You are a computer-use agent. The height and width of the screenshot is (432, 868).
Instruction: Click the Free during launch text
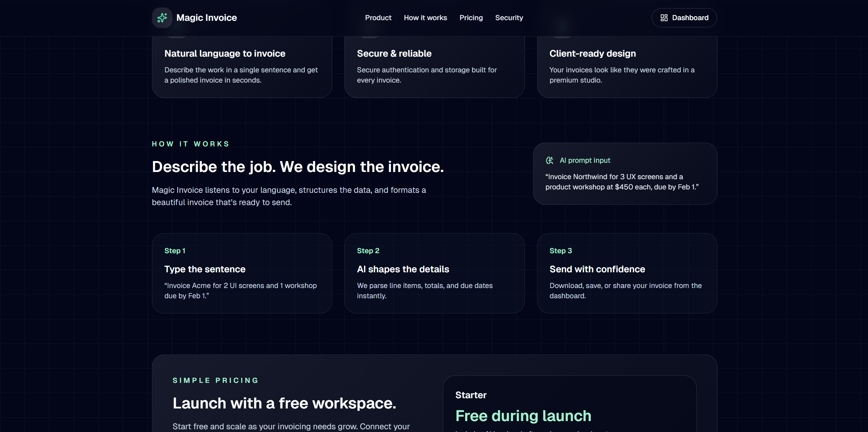[523, 416]
